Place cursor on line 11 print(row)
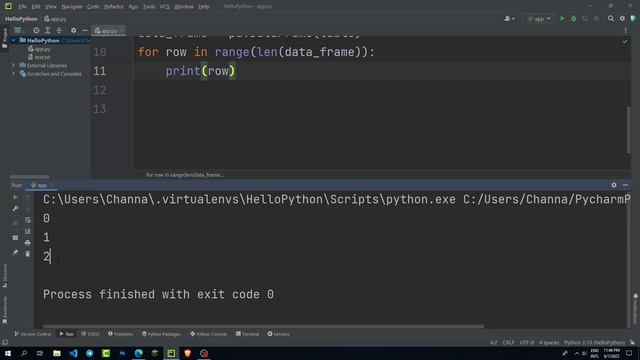 point(200,71)
